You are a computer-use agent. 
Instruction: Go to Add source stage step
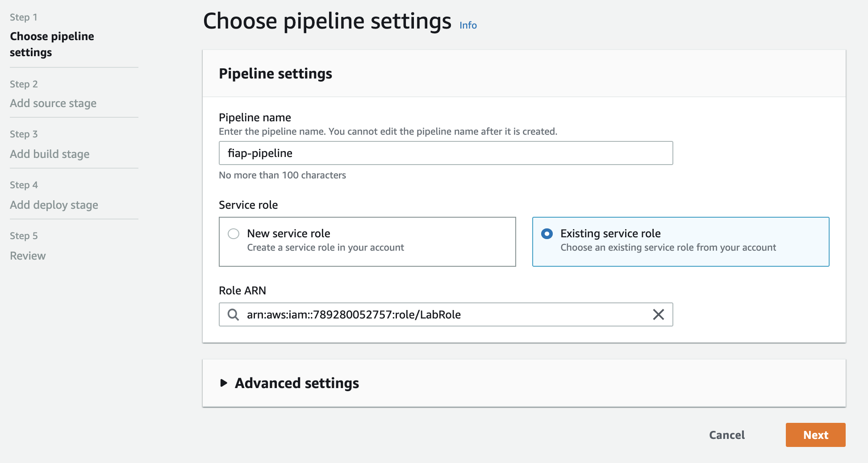tap(53, 103)
